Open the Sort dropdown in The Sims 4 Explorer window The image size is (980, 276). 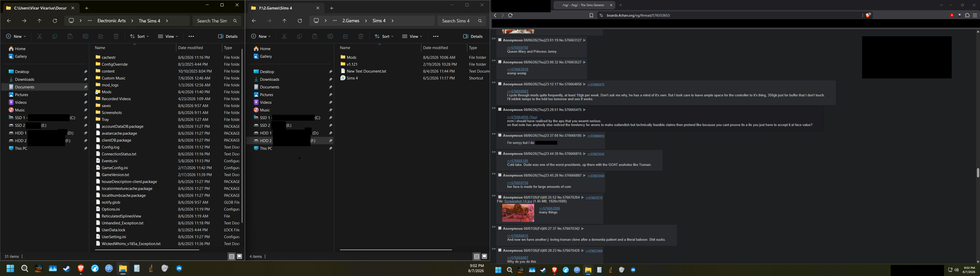(139, 36)
